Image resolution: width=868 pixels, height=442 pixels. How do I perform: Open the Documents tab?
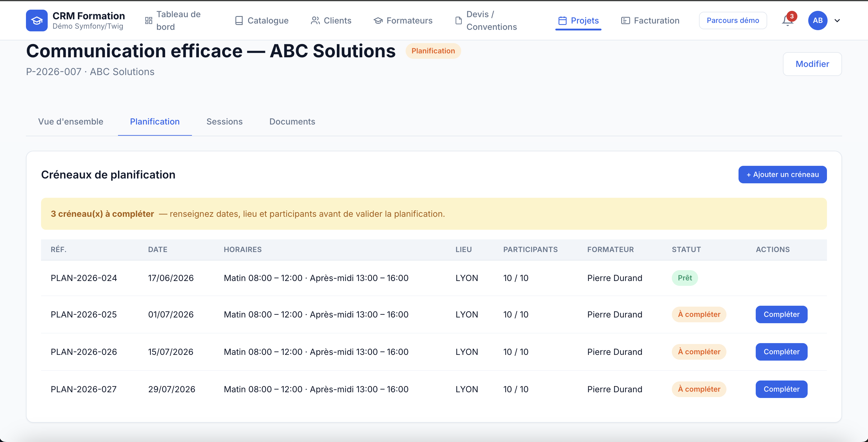click(x=292, y=122)
